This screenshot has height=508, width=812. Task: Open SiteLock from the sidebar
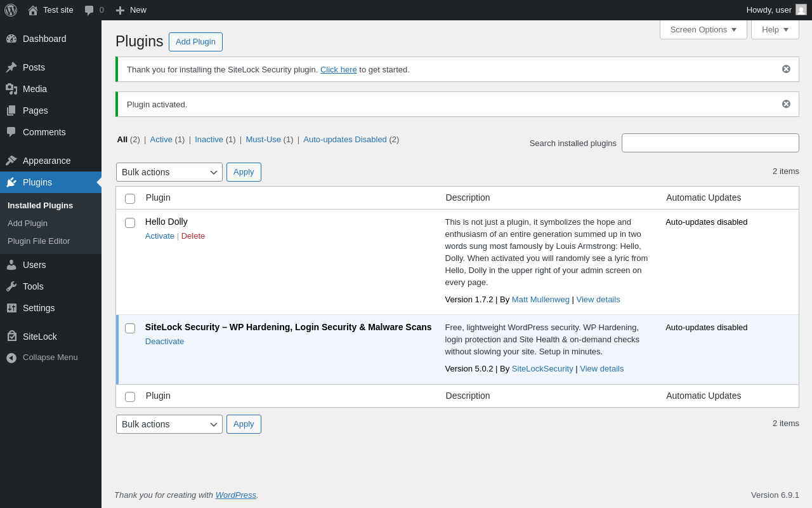click(x=39, y=337)
